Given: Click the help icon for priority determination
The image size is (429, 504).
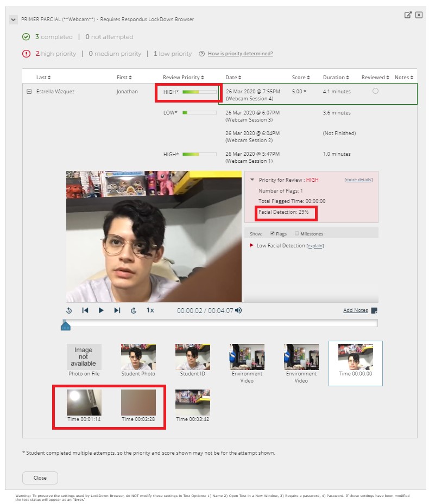Looking at the screenshot, I should tap(202, 54).
